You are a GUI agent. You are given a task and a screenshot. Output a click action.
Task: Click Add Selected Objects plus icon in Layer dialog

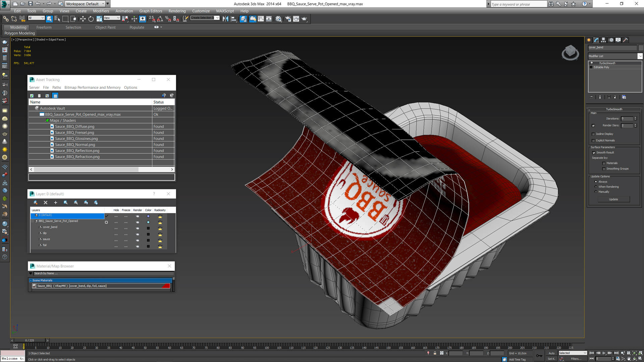coord(56,202)
